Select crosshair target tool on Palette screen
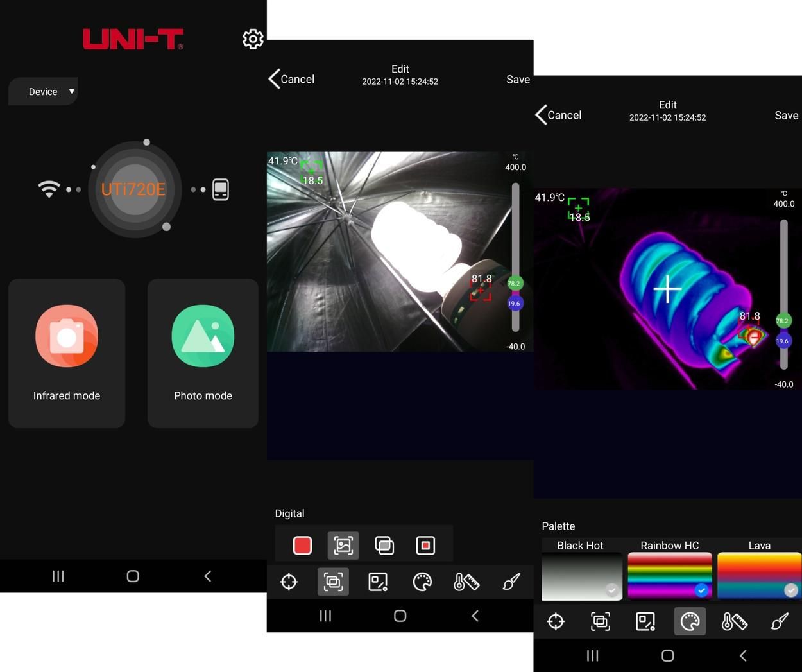The width and height of the screenshot is (802, 672). 556,621
